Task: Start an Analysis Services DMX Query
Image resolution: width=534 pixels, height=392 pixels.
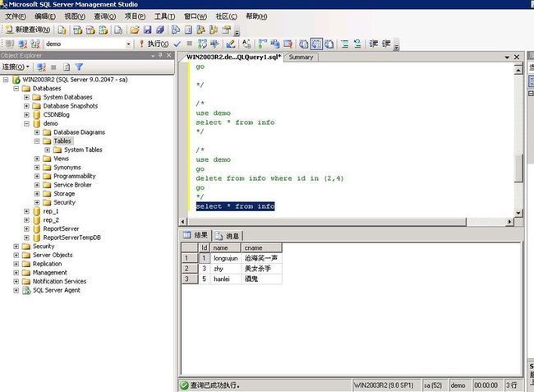Action: click(x=90, y=30)
